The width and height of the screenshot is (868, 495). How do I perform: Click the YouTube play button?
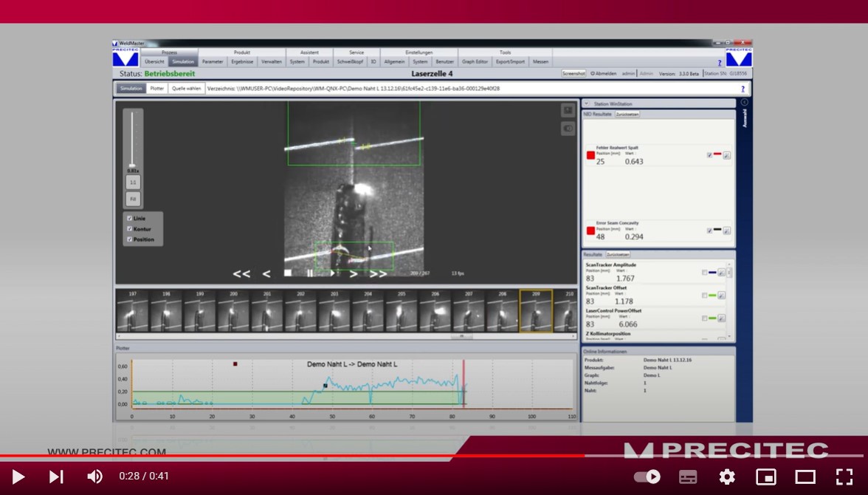point(18,477)
